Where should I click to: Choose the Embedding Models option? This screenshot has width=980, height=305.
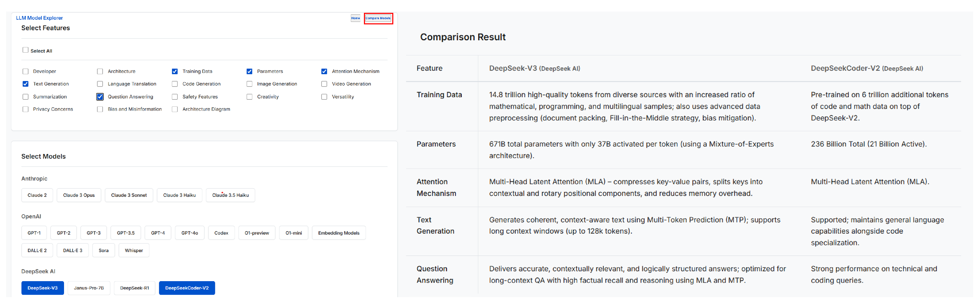pos(338,232)
